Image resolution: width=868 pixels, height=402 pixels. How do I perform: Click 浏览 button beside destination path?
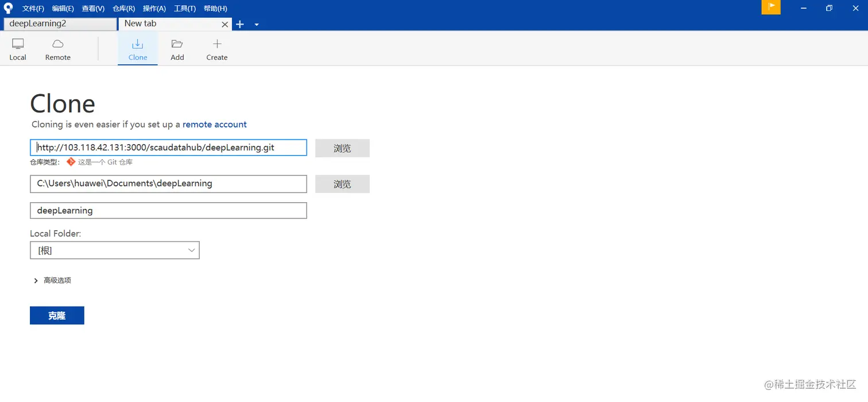pyautogui.click(x=342, y=184)
